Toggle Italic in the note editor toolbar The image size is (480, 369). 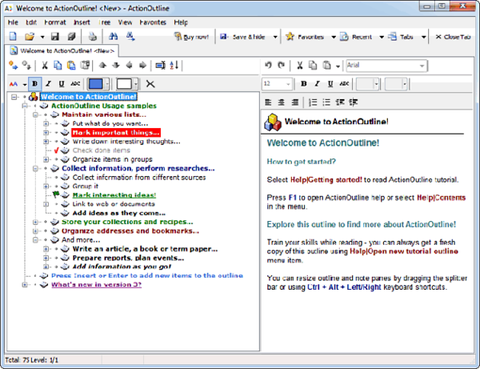pyautogui.click(x=317, y=84)
